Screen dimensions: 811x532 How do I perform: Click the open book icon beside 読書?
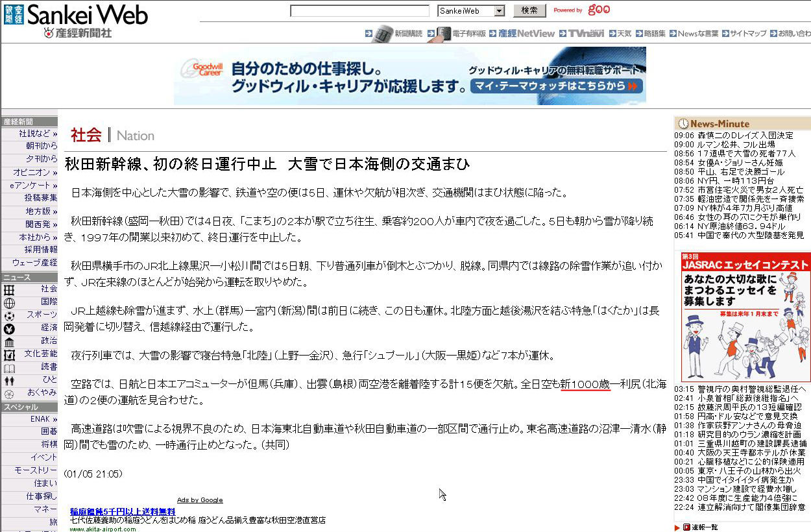tap(9, 367)
